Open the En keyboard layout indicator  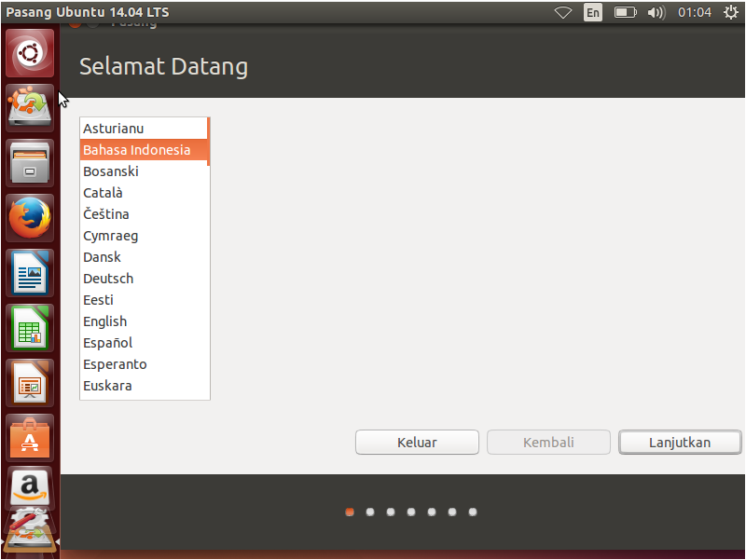point(593,12)
